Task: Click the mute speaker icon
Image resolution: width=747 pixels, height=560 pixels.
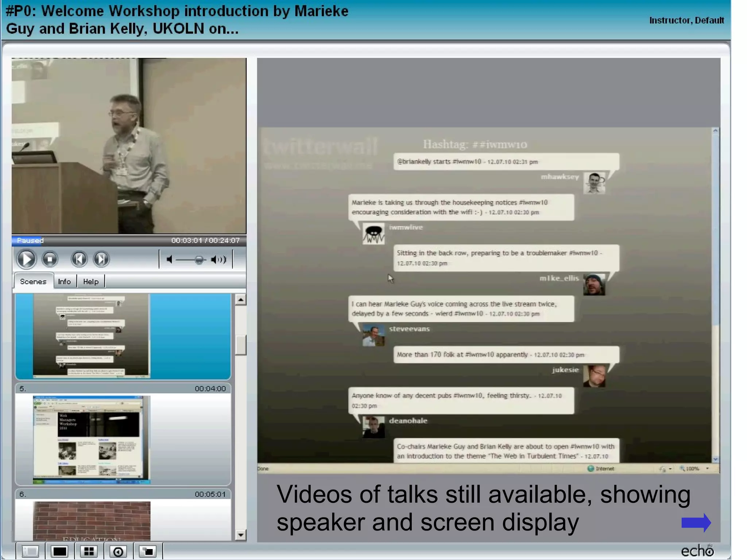Action: tap(169, 260)
